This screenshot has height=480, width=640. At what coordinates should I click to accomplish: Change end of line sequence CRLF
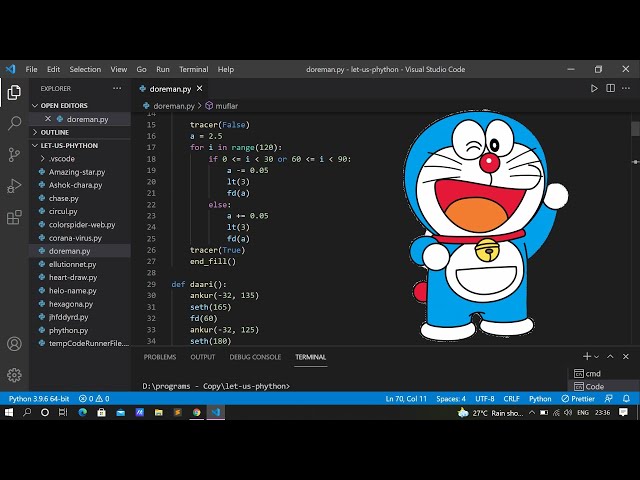tap(511, 399)
